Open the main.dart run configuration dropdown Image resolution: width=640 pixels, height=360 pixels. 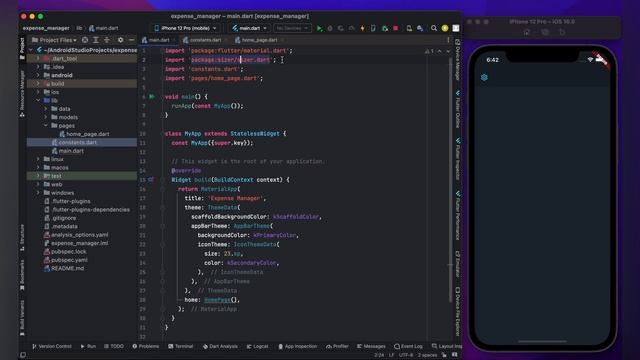pos(249,28)
